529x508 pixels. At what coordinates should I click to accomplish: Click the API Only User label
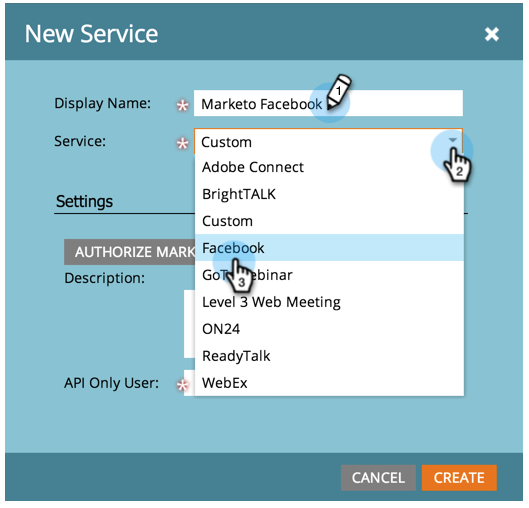coord(111,383)
